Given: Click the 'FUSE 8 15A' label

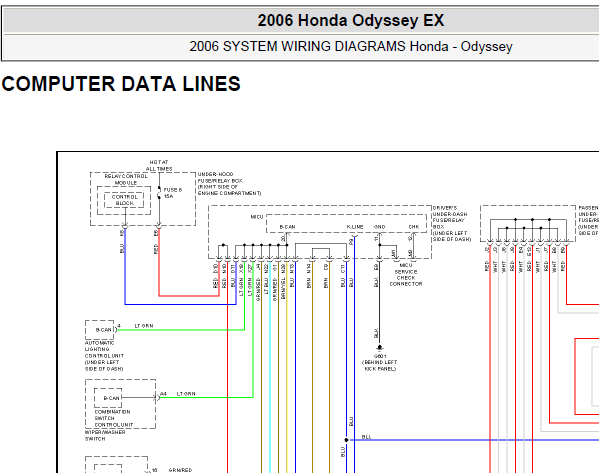Looking at the screenshot, I should [173, 193].
